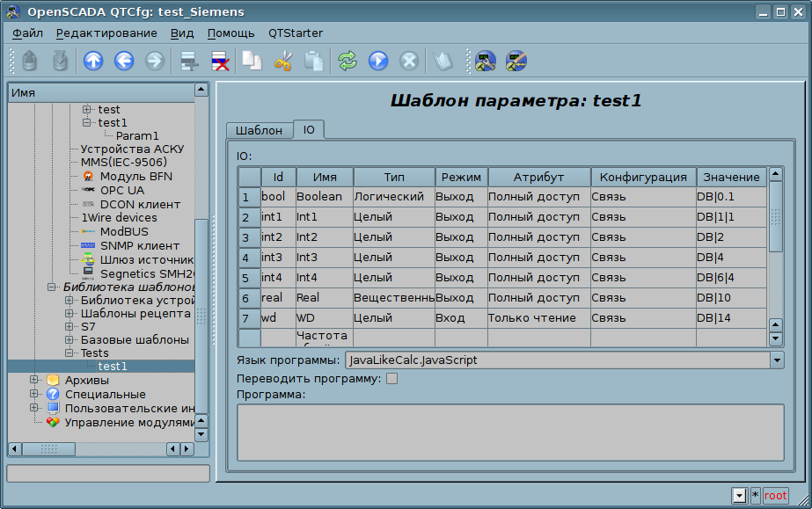This screenshot has width=812, height=509.
Task: Expand the 'Архивы' tree node
Action: [x=34, y=380]
